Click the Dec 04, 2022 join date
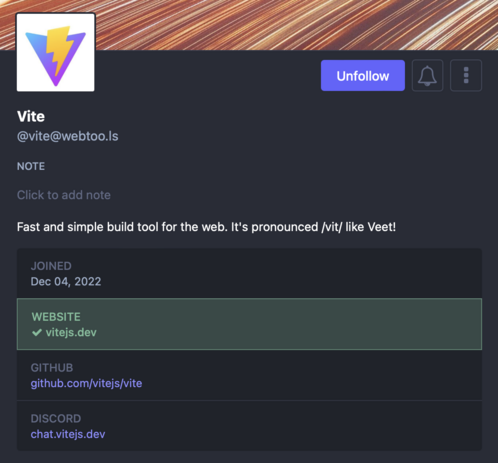Image resolution: width=498 pixels, height=463 pixels. click(66, 282)
